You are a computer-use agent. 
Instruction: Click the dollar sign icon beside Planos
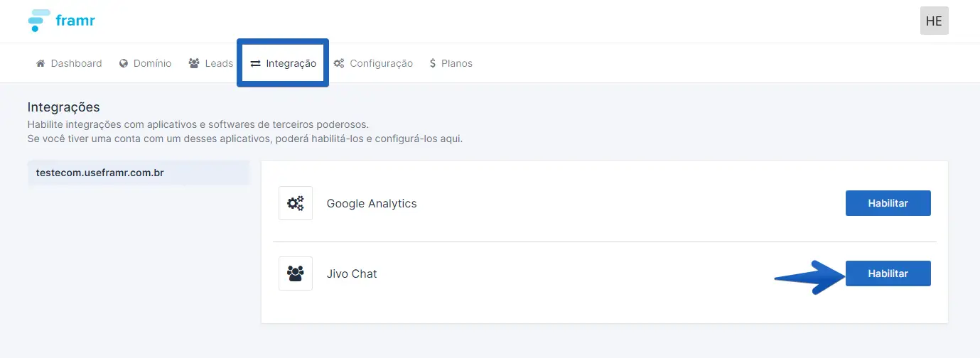[433, 63]
